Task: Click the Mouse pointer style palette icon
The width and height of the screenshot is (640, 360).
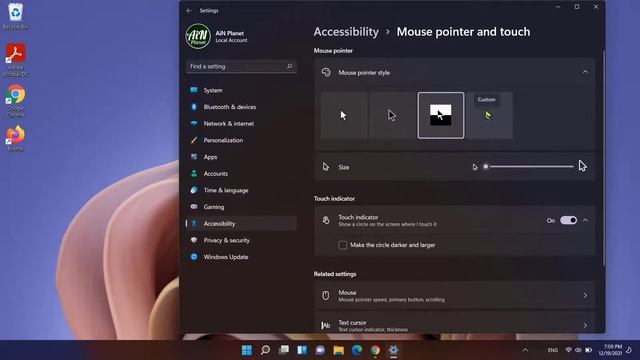Action: tap(326, 72)
